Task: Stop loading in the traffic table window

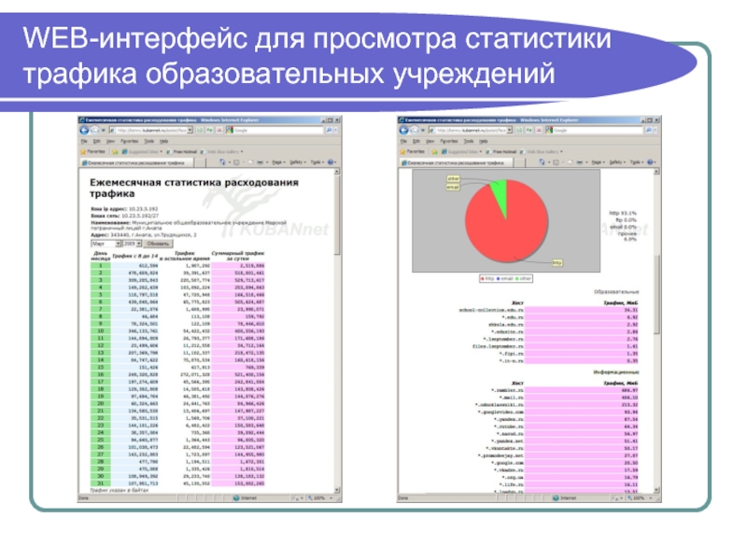Action: 219,130
